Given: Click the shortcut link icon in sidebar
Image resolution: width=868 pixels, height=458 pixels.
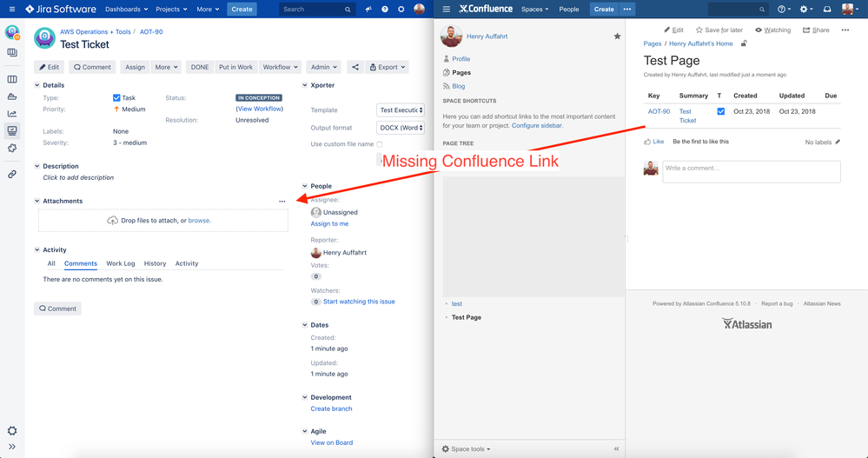Looking at the screenshot, I should (11, 174).
